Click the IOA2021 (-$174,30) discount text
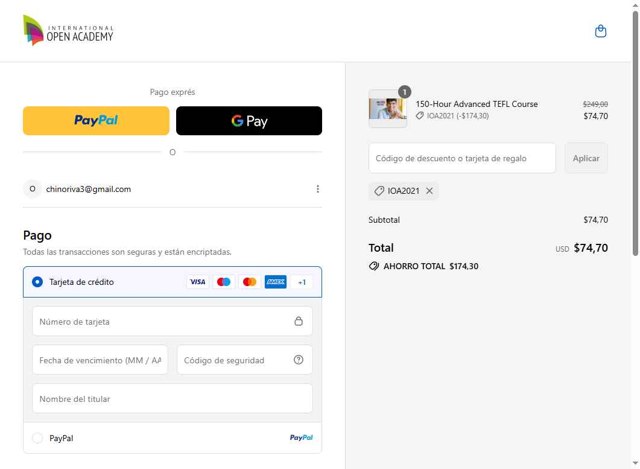Viewport: 640px width, 469px height. coord(458,116)
